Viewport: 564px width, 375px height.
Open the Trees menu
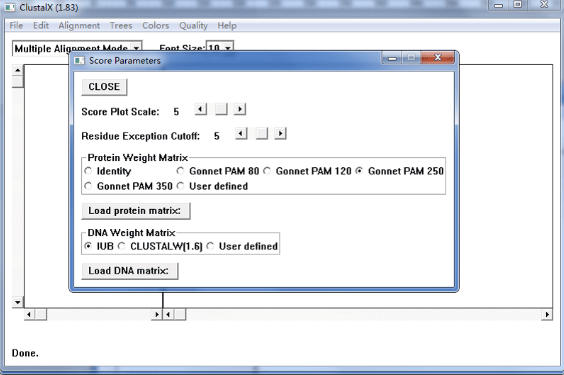(121, 26)
